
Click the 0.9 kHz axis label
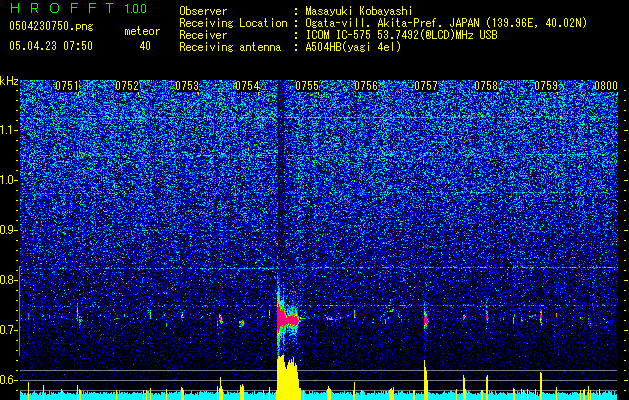(9, 230)
